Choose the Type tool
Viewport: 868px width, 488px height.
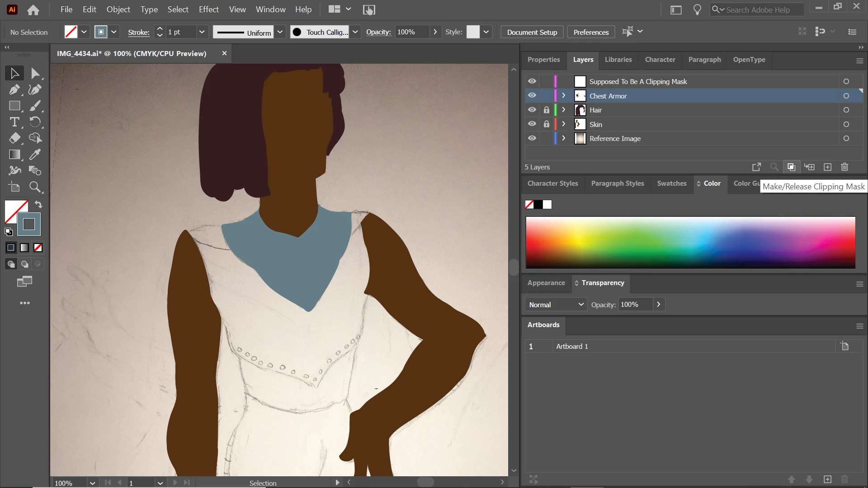click(x=14, y=122)
